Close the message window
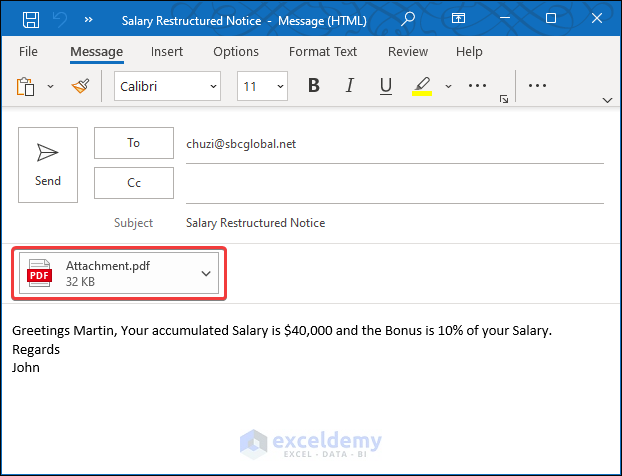 (597, 18)
